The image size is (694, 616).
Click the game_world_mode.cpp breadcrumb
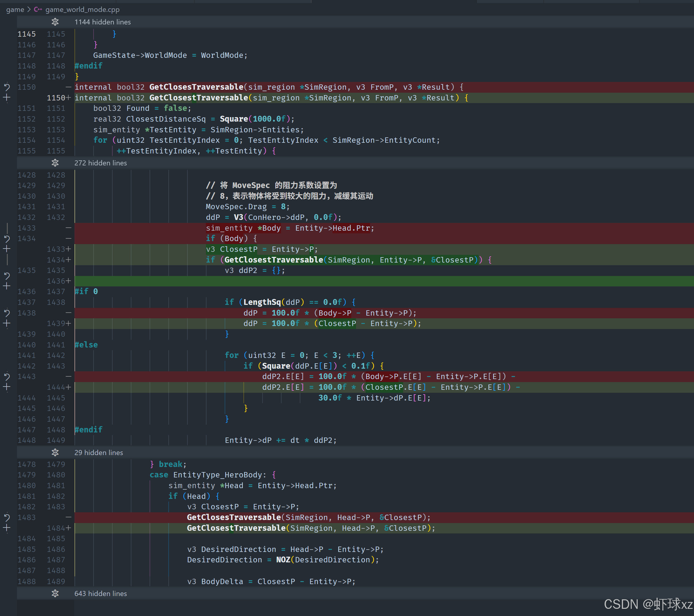tap(82, 10)
